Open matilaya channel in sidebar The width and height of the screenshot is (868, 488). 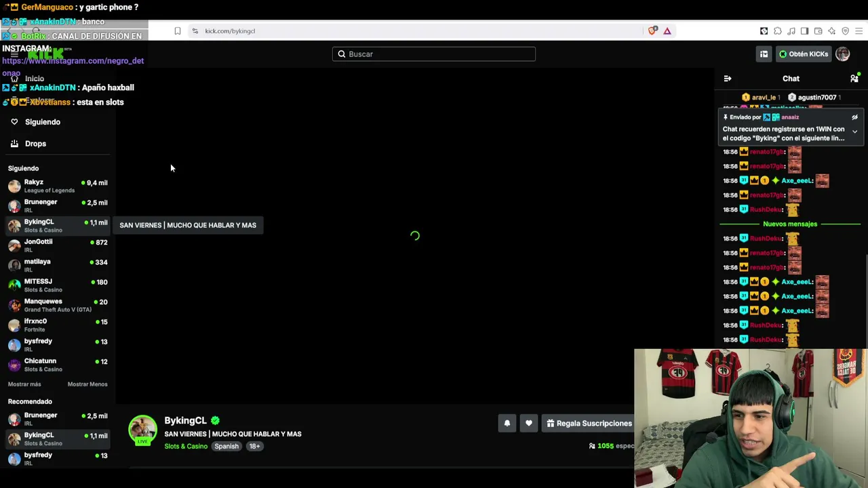coord(58,265)
